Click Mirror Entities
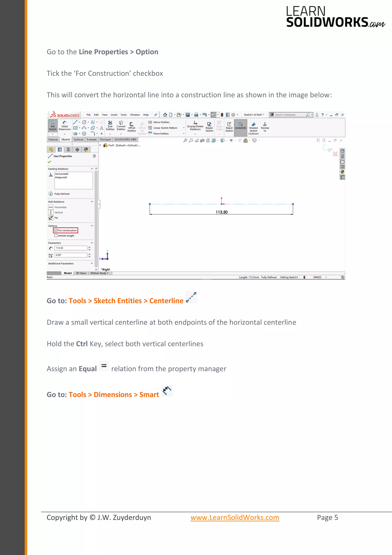Viewport: 392px width, 555px height. point(159,122)
